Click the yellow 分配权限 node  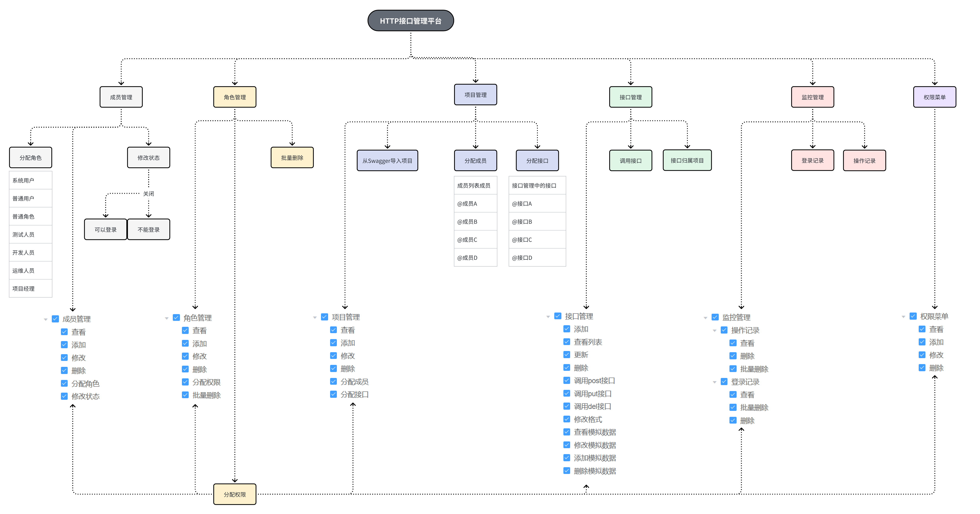tap(235, 494)
